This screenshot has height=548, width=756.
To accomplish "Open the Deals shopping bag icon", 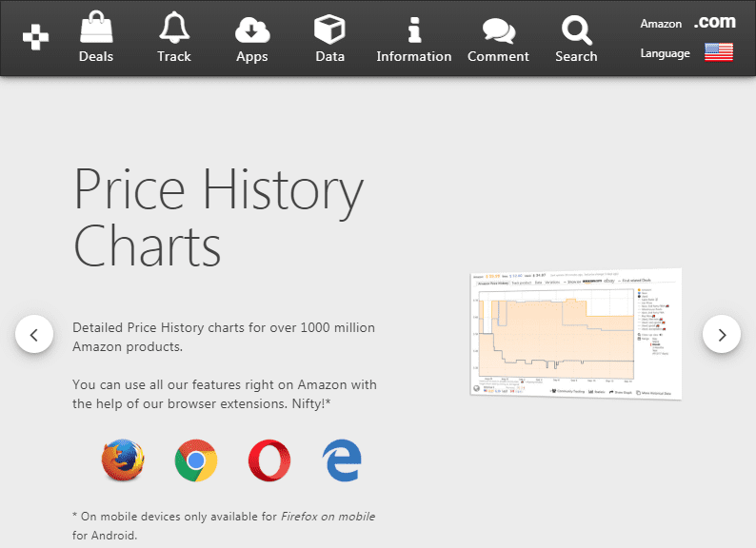I will click(x=95, y=28).
